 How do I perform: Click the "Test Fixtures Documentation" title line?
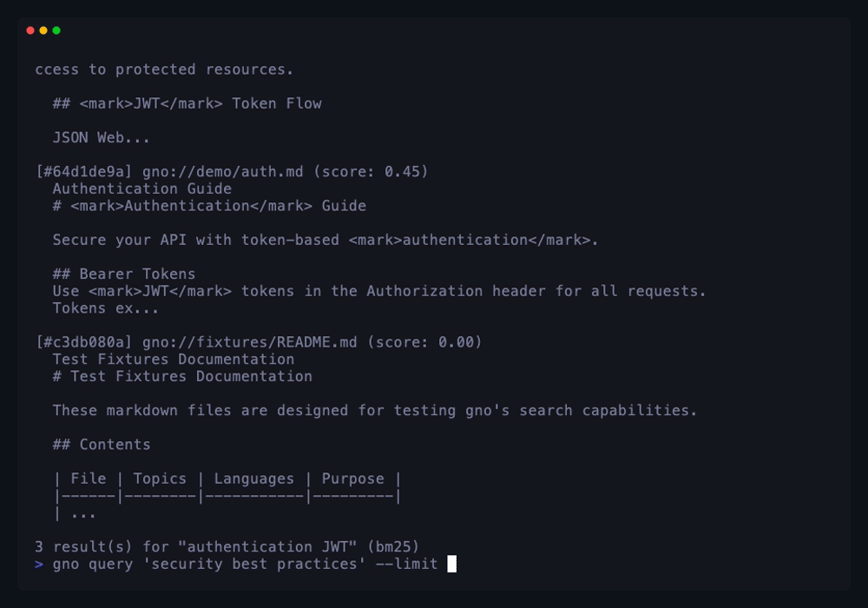click(x=174, y=359)
